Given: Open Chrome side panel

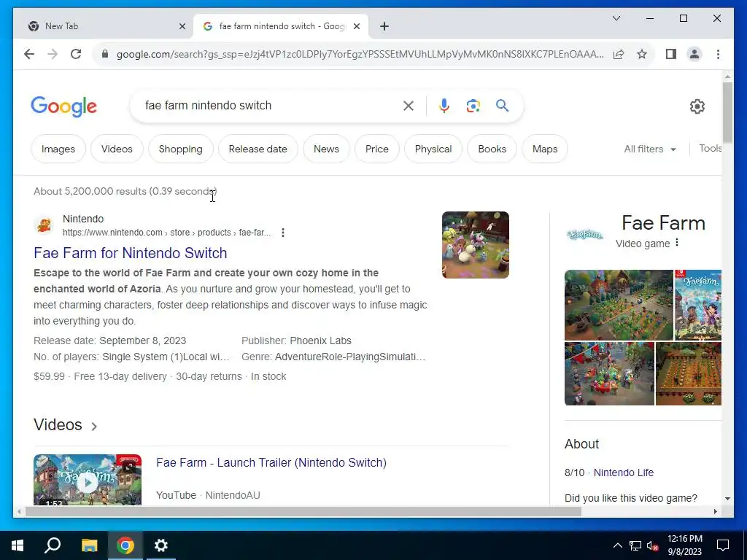Looking at the screenshot, I should [x=671, y=54].
